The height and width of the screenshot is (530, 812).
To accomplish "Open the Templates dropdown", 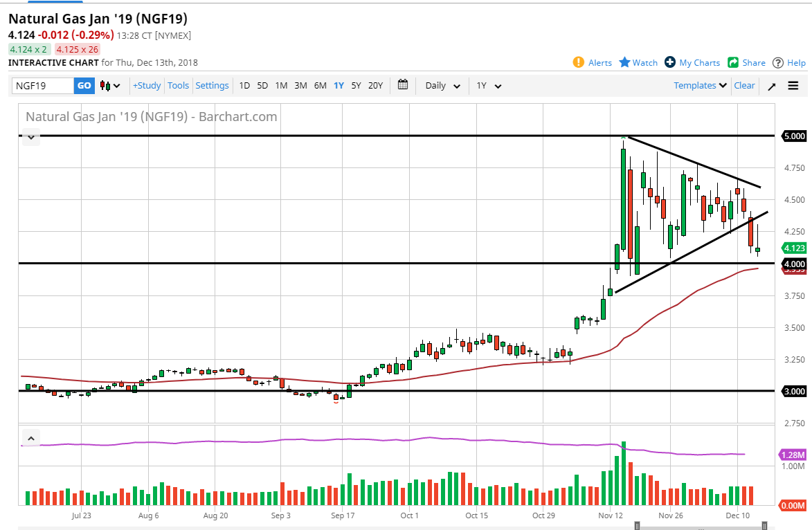I will (700, 86).
